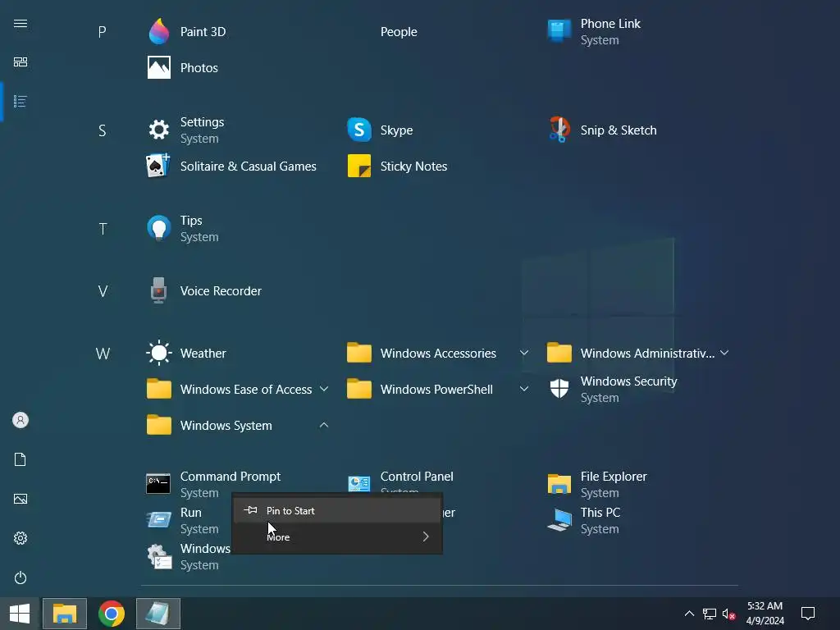Open the More submenu
The width and height of the screenshot is (840, 630).
(337, 536)
